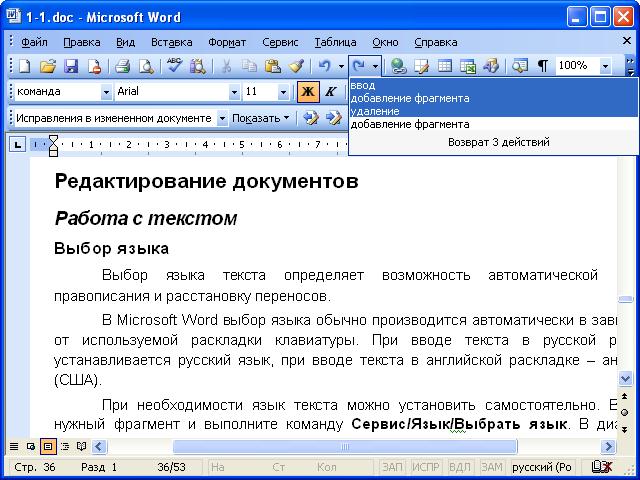Open the Файл menu

(x=34, y=42)
